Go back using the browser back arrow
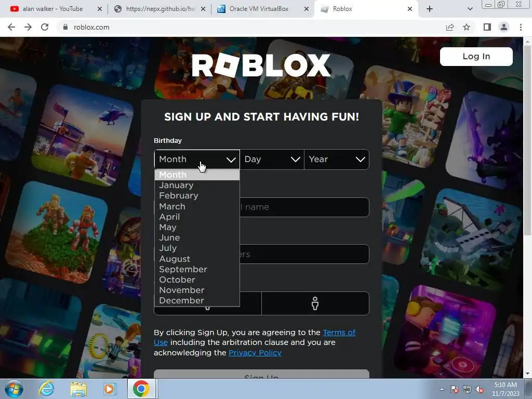Image resolution: width=532 pixels, height=399 pixels. [x=11, y=27]
